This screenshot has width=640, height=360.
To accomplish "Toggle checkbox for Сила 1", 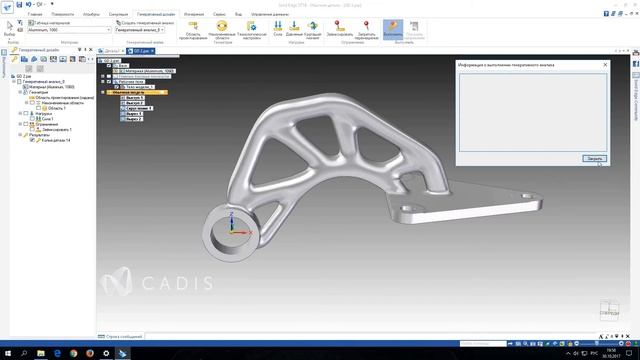I will coord(32,119).
